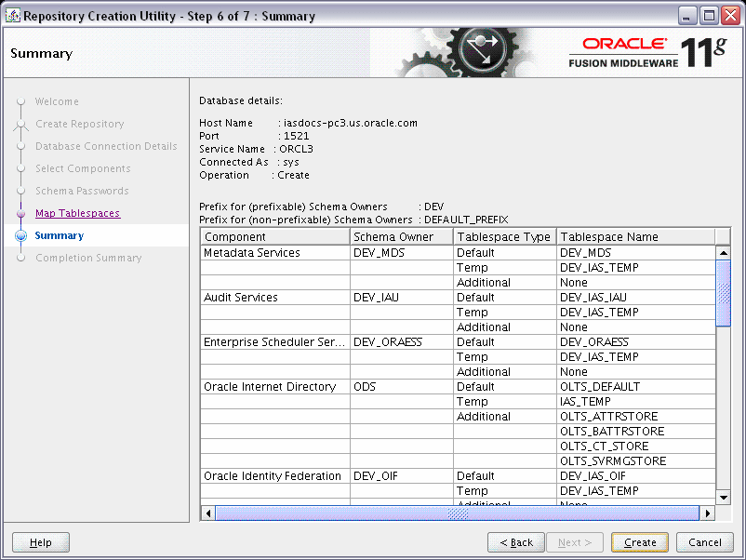Click the OLTS_BATTRSTORE tablespace name
Screen dimensions: 746x560
tap(636, 432)
